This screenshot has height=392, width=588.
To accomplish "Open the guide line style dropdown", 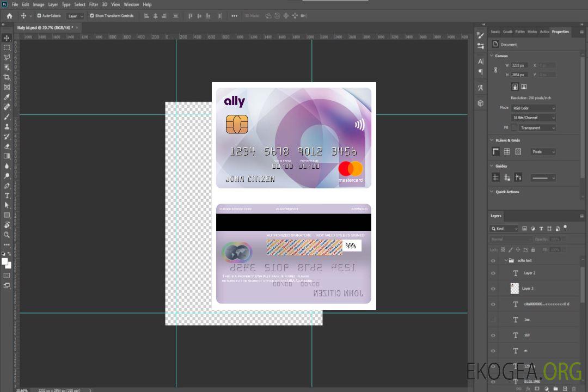I will point(543,178).
